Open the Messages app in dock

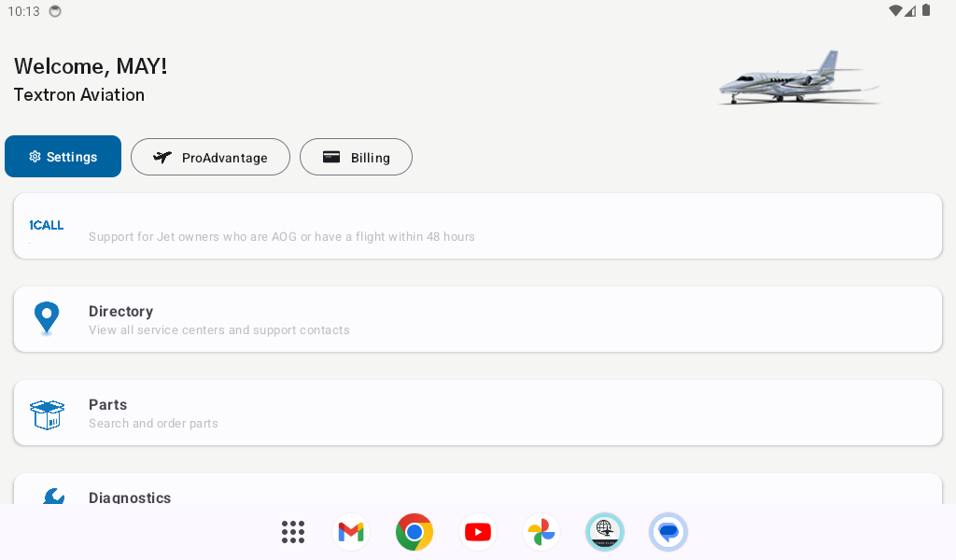click(668, 532)
